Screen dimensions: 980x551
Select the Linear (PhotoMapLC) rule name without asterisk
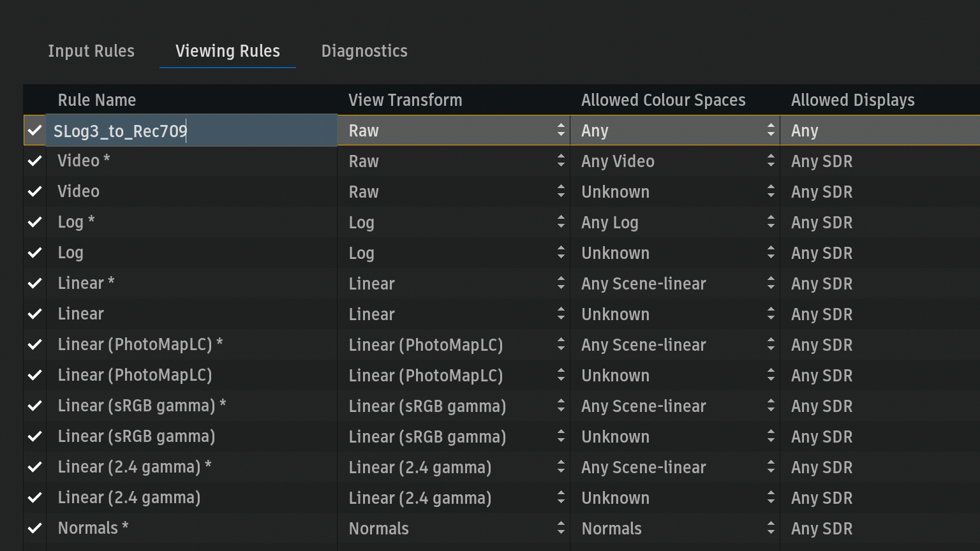click(x=135, y=375)
